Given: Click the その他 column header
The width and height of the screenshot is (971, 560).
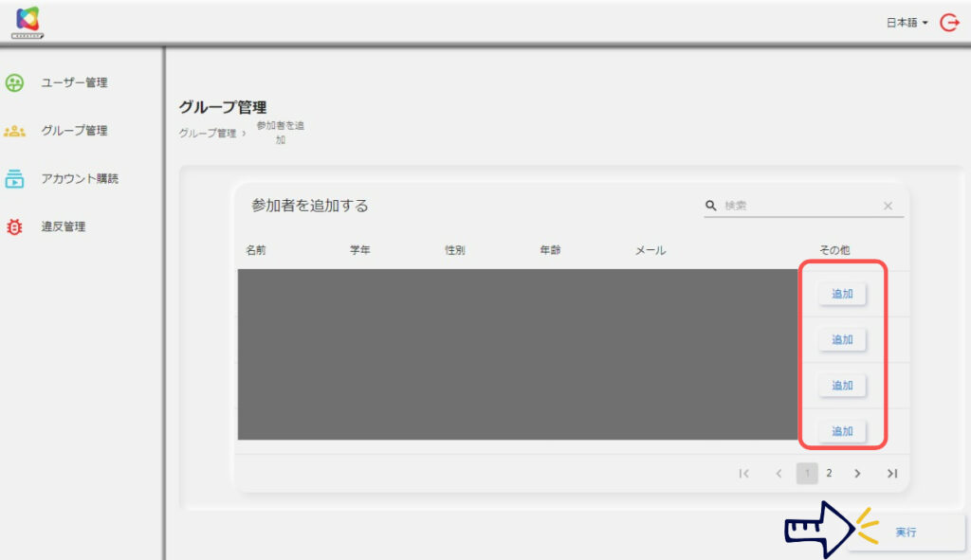Looking at the screenshot, I should click(x=834, y=250).
